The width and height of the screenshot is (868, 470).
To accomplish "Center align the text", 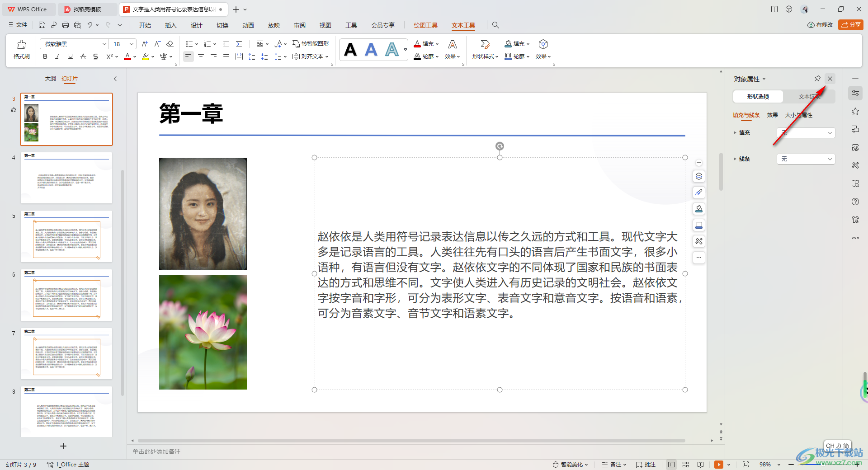I will click(x=201, y=56).
